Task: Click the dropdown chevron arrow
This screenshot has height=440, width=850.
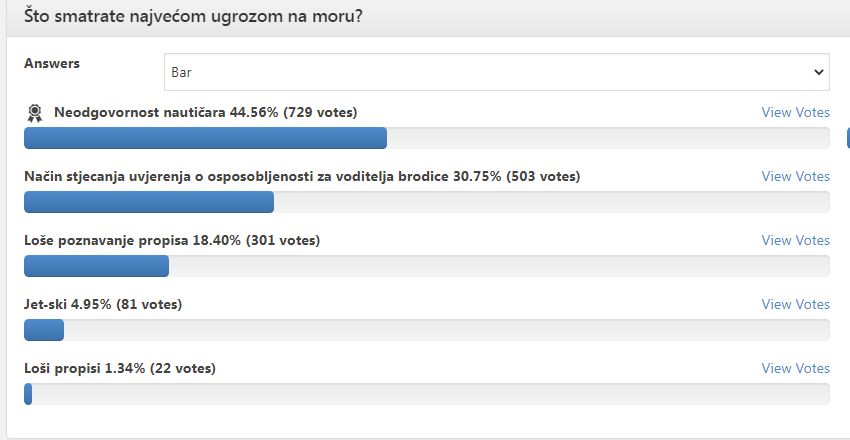Action: [x=819, y=72]
